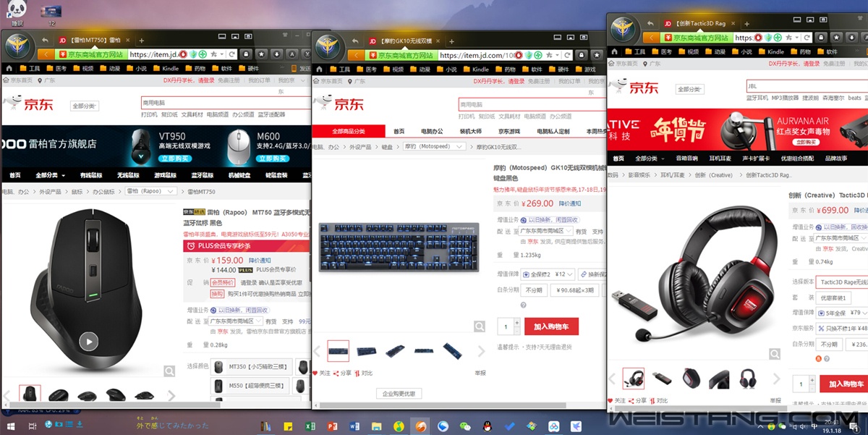Open a new tab in the MT750 browser window
The image size is (868, 435).
coord(141,41)
